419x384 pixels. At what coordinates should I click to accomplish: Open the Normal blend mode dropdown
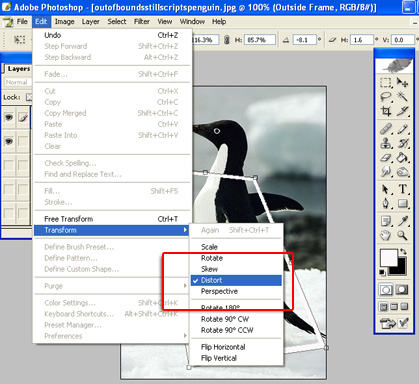pyautogui.click(x=18, y=82)
